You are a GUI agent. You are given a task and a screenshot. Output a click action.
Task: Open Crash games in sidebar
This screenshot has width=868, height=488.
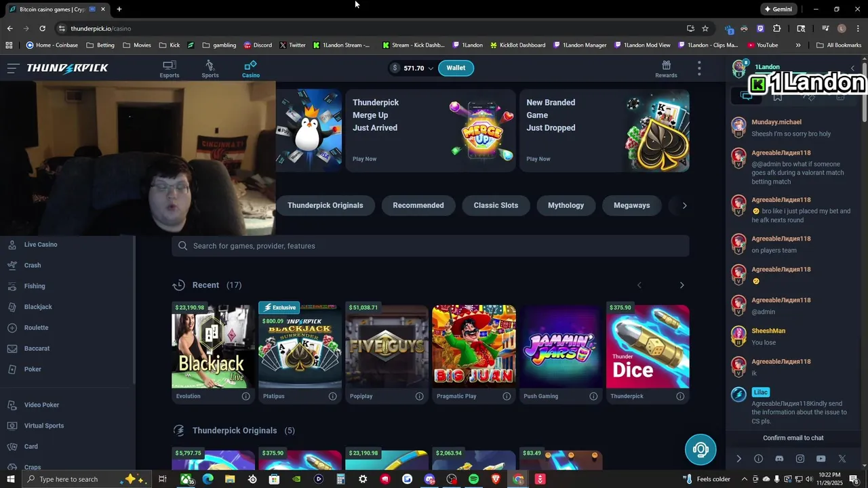point(33,266)
